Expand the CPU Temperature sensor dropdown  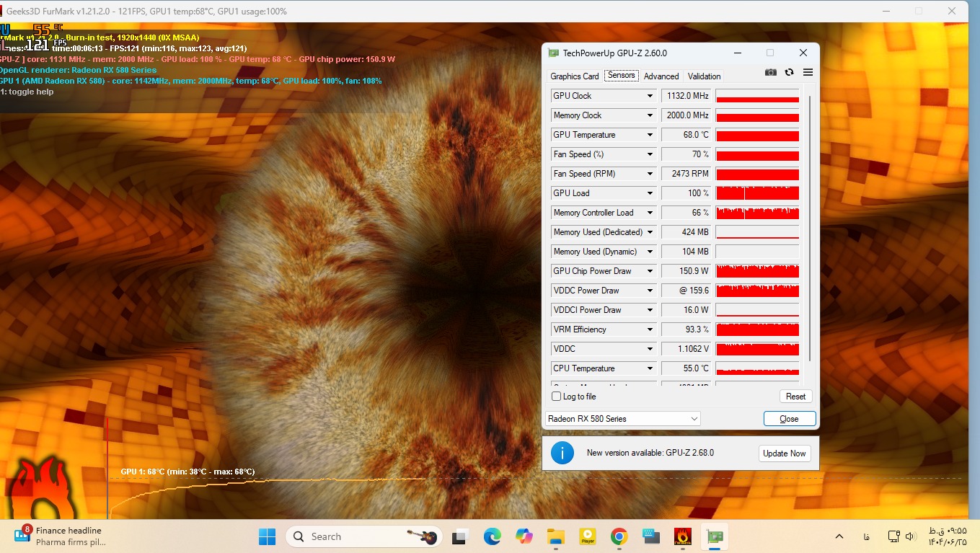[650, 368]
